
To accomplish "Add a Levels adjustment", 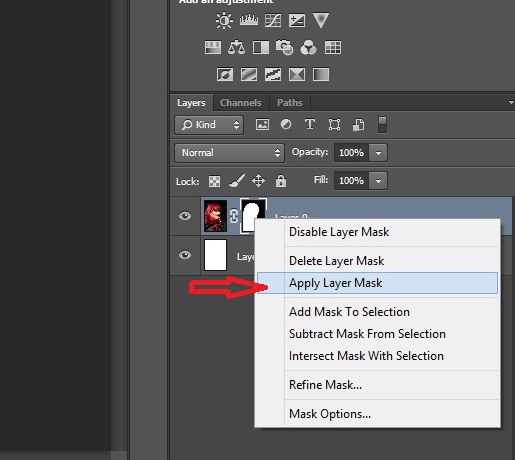I will (x=249, y=21).
